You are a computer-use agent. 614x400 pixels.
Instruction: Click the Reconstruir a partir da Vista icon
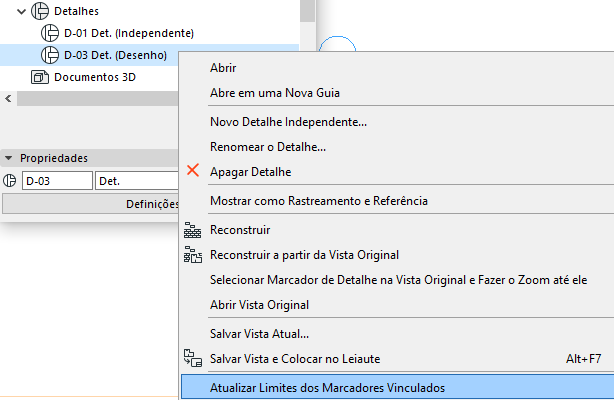coord(193,255)
